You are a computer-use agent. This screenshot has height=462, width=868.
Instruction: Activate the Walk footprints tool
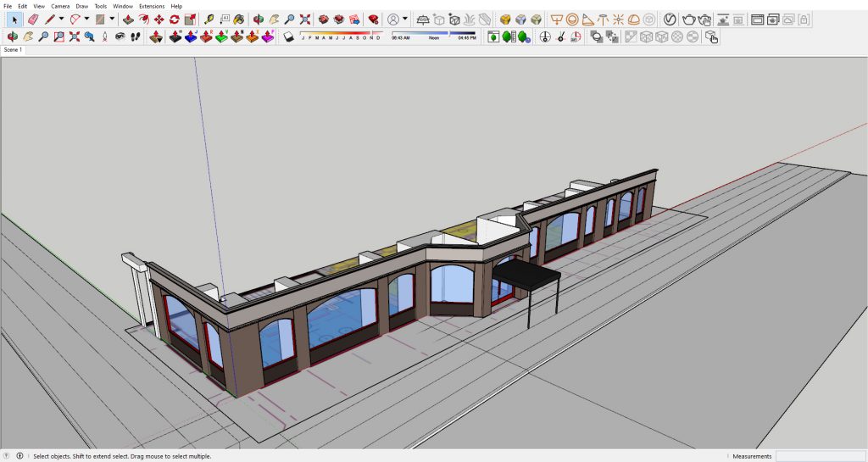point(136,36)
